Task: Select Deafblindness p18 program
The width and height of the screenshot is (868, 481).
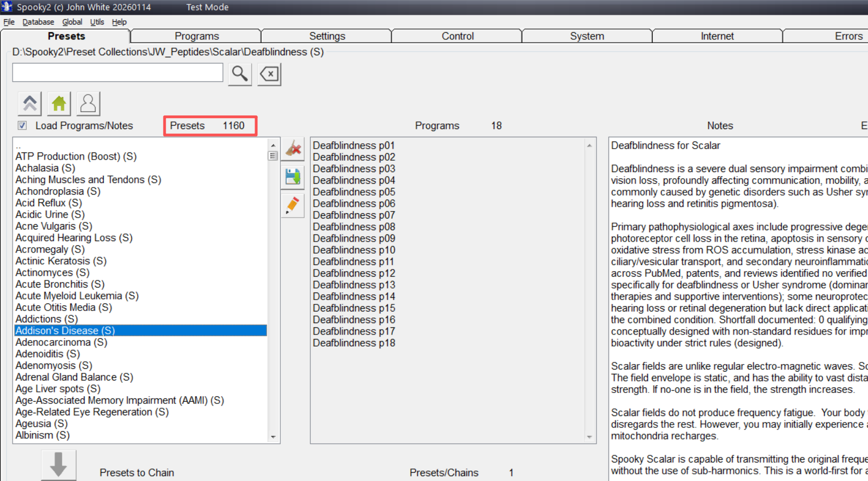Action: coord(354,343)
